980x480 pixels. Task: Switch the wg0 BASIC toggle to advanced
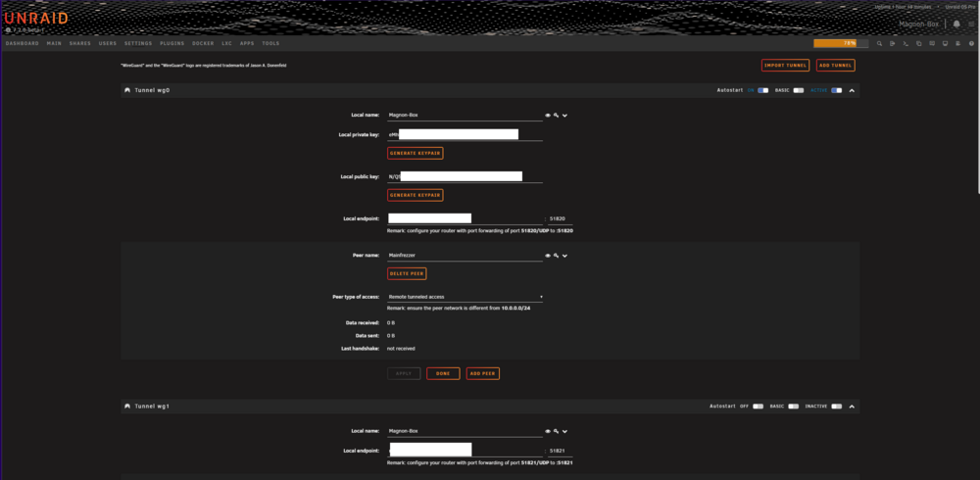click(x=798, y=90)
